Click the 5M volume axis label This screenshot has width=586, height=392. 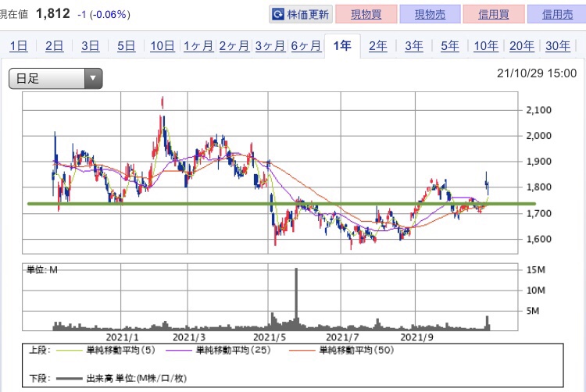point(533,311)
